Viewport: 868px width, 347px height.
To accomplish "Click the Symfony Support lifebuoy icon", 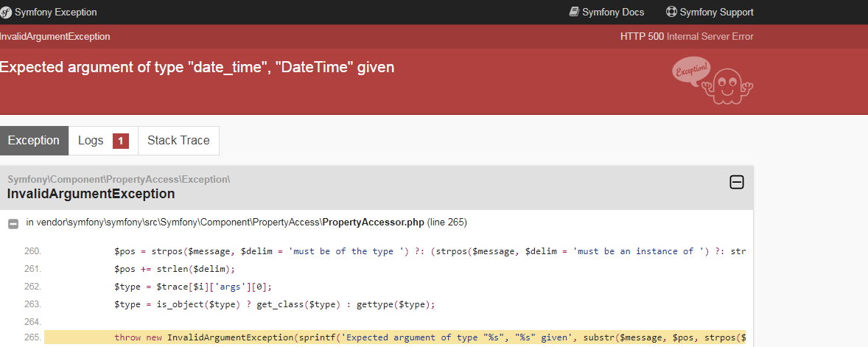I will pos(671,12).
